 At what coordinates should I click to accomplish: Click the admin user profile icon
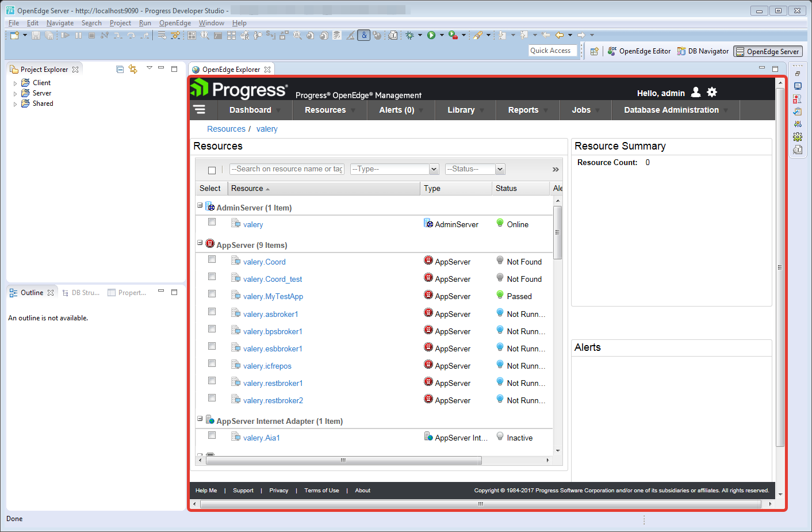[x=696, y=92]
